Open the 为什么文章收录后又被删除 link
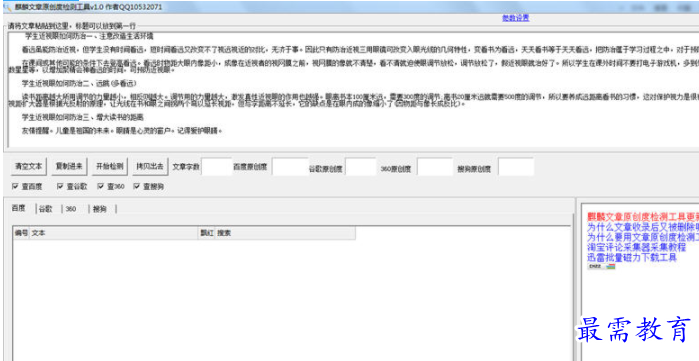The image size is (699, 361). 642,227
